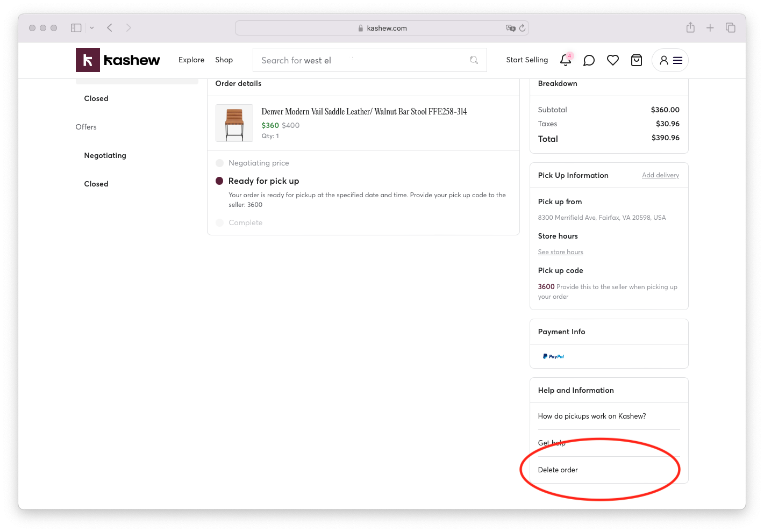The width and height of the screenshot is (764, 532).
Task: Open a new Safari tab
Action: pyautogui.click(x=710, y=28)
